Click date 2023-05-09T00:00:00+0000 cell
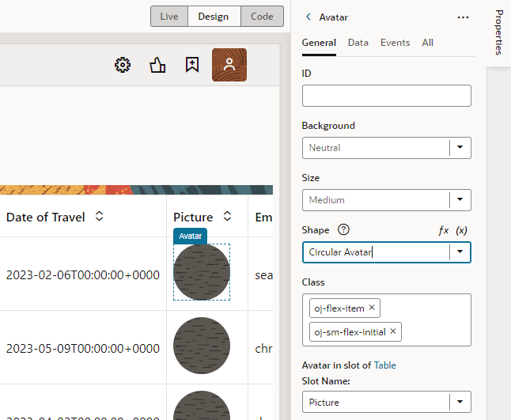The height and width of the screenshot is (420, 511). (83, 348)
